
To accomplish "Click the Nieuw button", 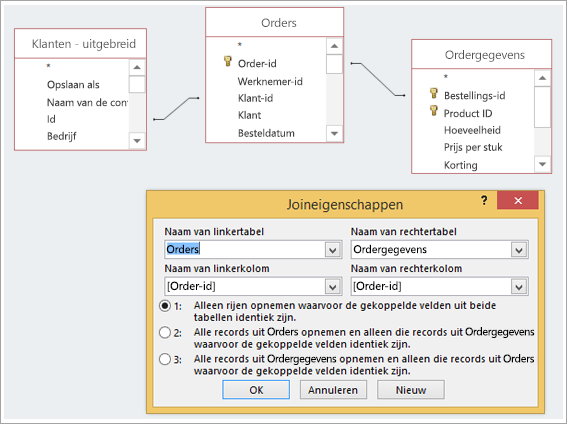I will 411,390.
